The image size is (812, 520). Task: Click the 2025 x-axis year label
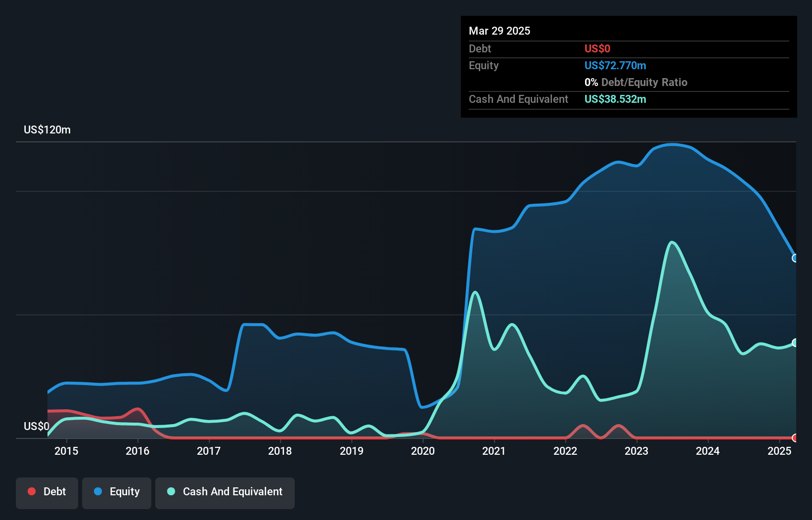tap(779, 451)
